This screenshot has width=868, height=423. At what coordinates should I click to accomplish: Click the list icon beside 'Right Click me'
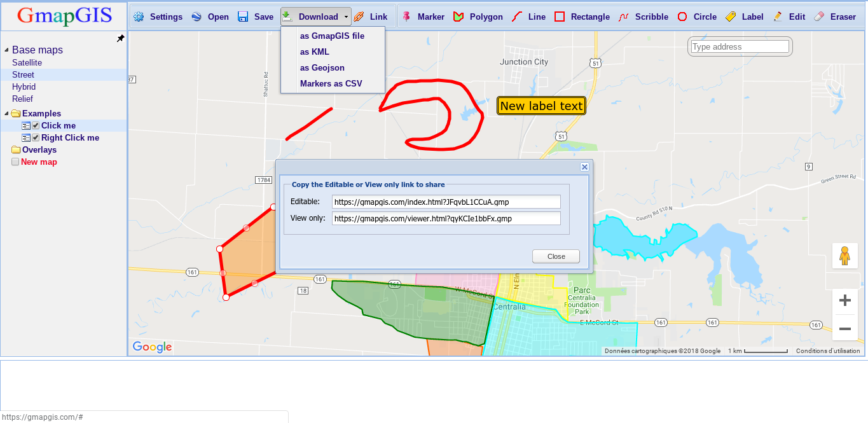[x=26, y=138]
